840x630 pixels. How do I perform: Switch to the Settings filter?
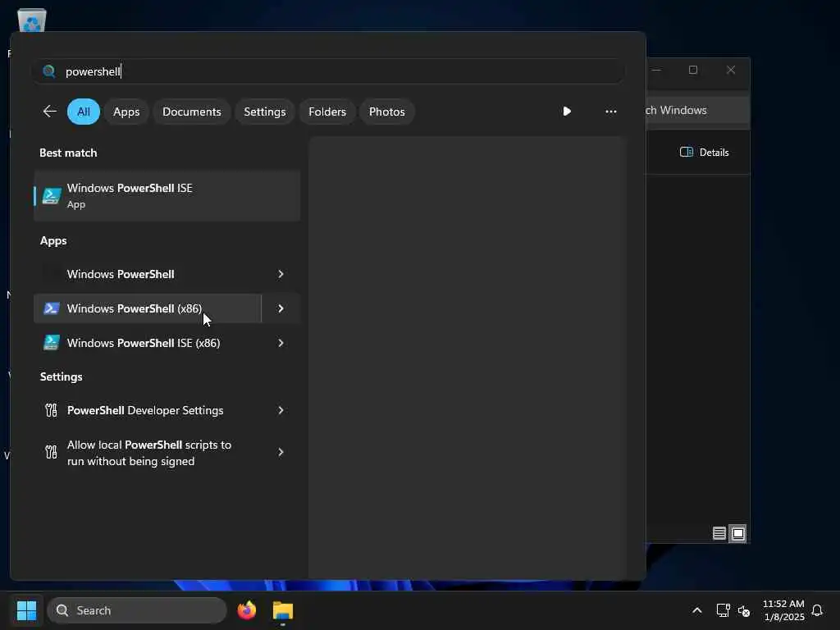point(265,112)
